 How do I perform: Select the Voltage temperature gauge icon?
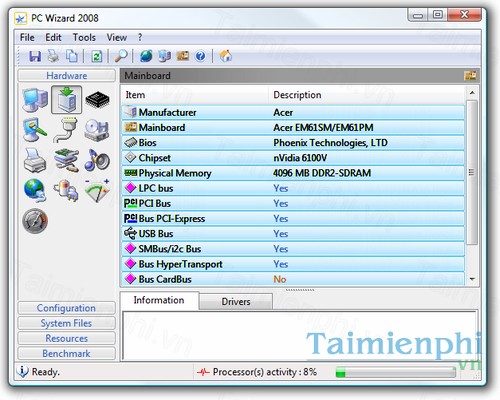coord(97,190)
